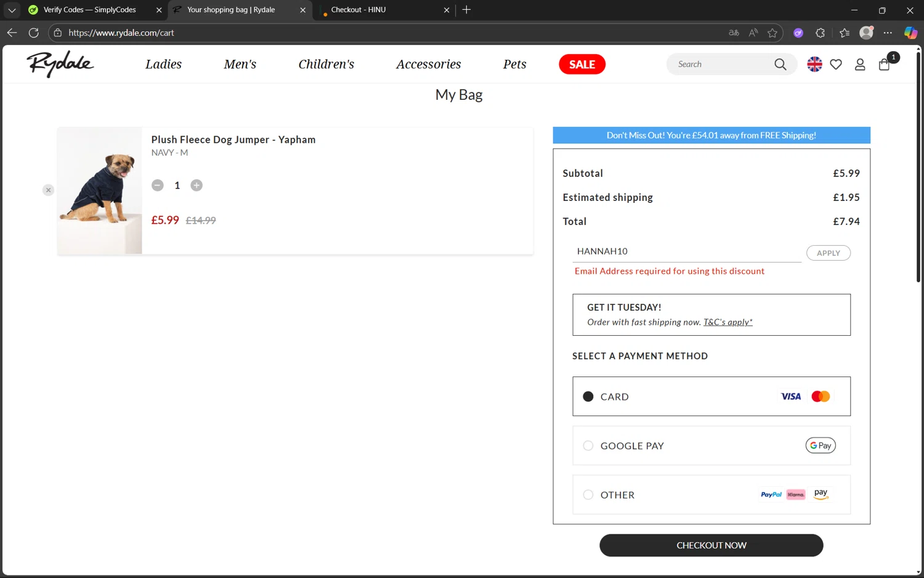Open the T&C's apply link
924x578 pixels.
pyautogui.click(x=728, y=322)
